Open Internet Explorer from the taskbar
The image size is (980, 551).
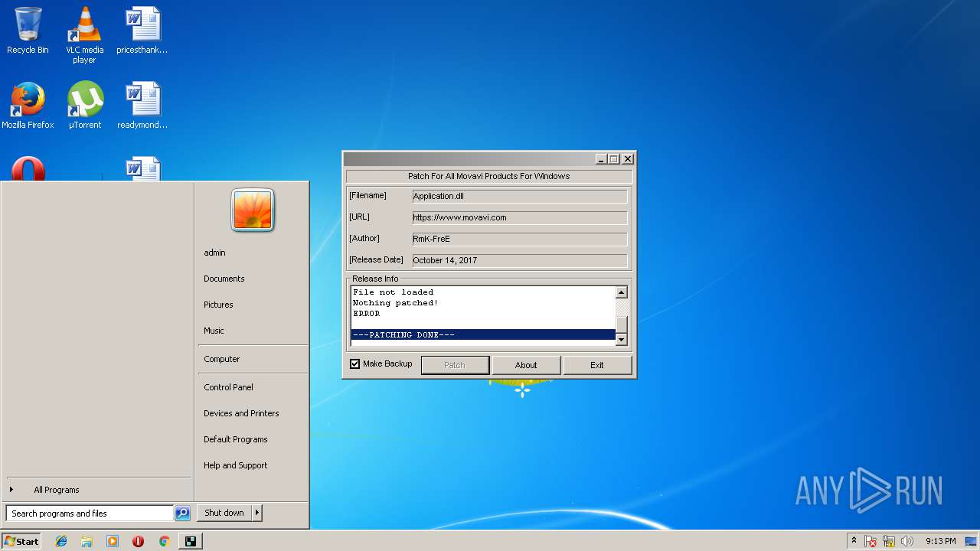click(61, 541)
